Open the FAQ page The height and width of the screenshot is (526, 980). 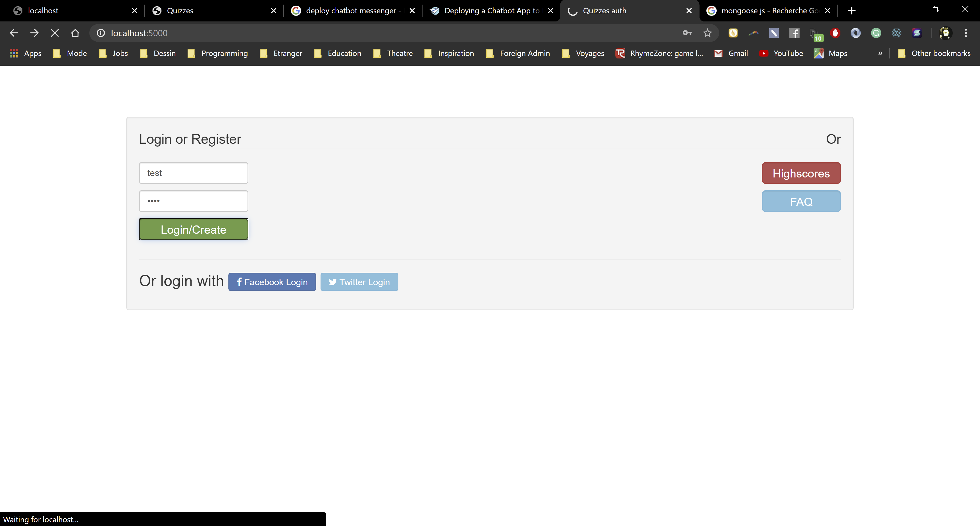801,201
